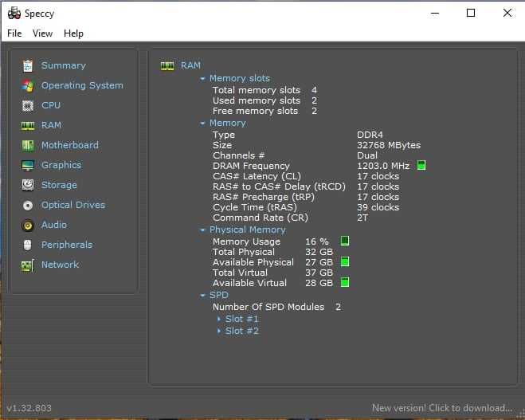Click the Peripherals mouse icon
Screen dimensions: 525x420
(28, 245)
